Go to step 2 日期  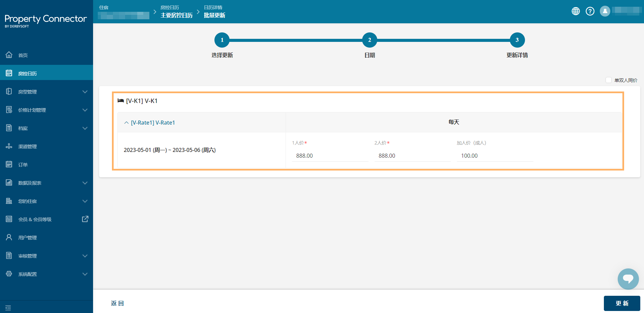[370, 40]
